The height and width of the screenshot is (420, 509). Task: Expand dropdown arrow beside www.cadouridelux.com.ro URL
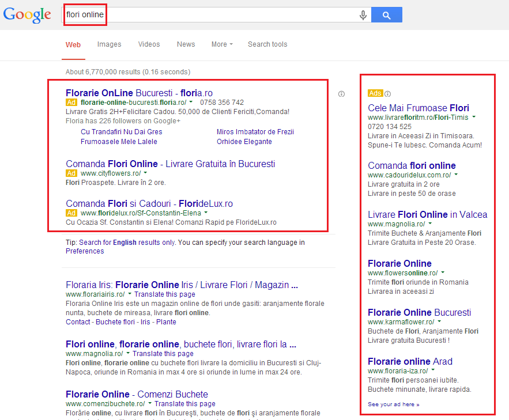coord(456,175)
